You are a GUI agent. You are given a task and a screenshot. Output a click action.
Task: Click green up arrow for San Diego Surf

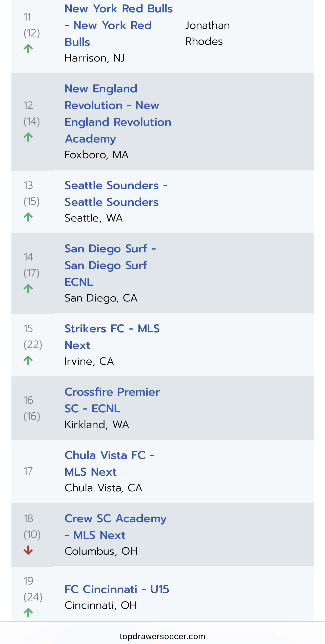[x=28, y=289]
